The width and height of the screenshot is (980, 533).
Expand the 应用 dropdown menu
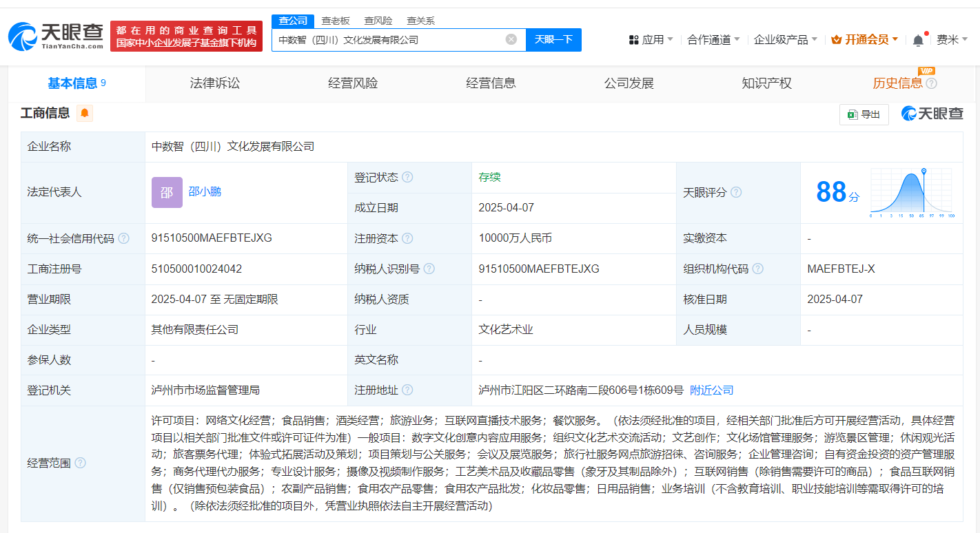tap(651, 40)
